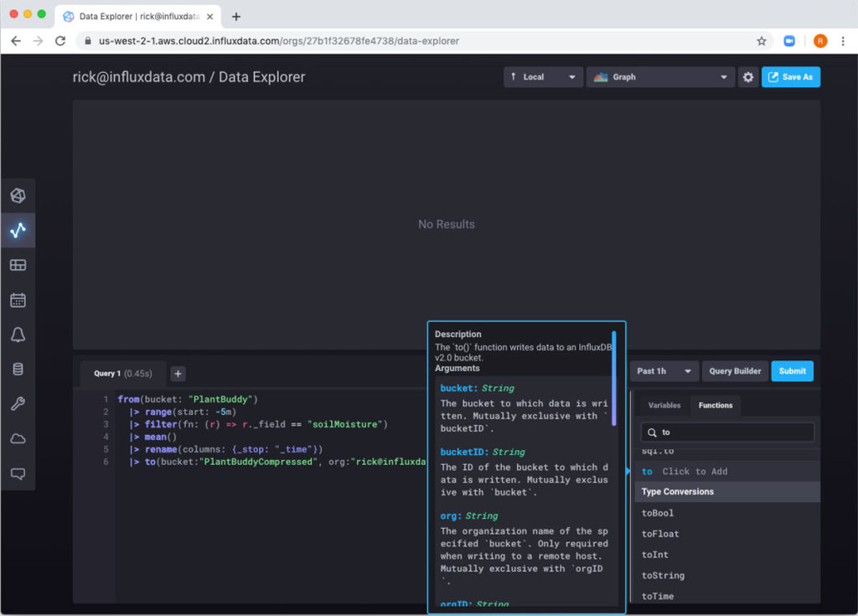Image resolution: width=858 pixels, height=616 pixels.
Task: Open the Past 1h time range dropdown
Action: point(664,370)
